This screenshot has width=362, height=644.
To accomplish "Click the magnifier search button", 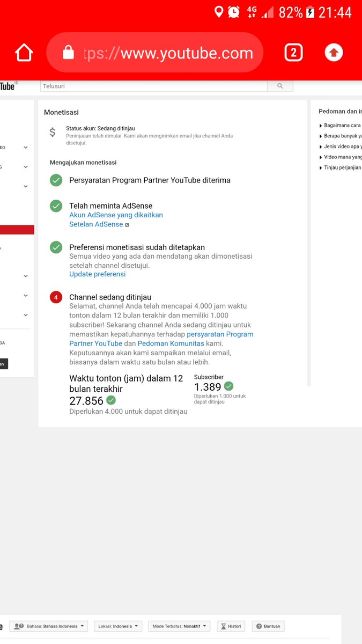I will tap(280, 86).
